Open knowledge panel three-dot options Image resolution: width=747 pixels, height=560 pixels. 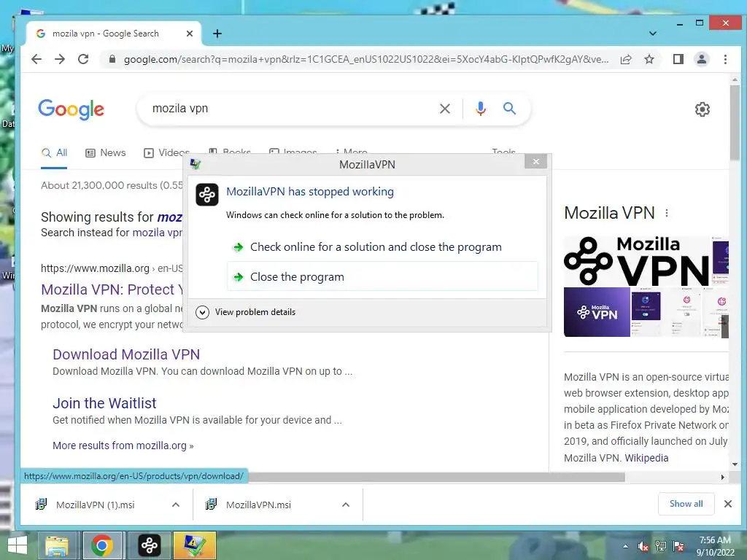667,213
